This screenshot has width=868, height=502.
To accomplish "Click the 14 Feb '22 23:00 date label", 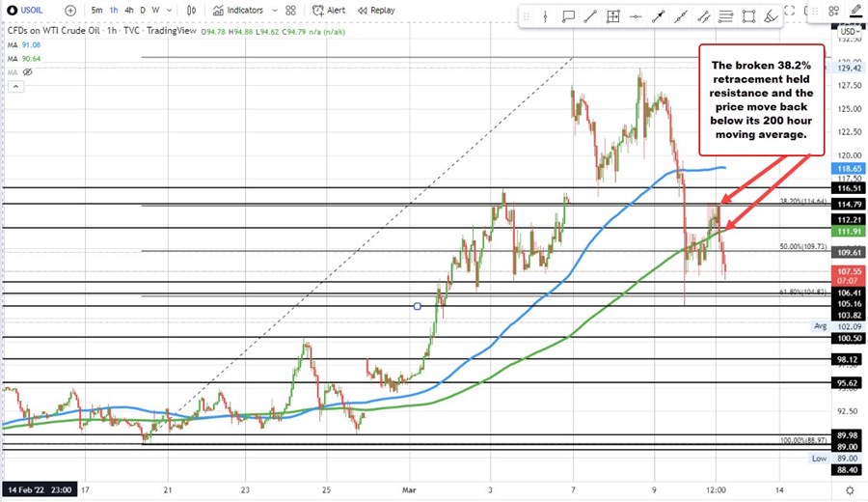I will pos(40,489).
